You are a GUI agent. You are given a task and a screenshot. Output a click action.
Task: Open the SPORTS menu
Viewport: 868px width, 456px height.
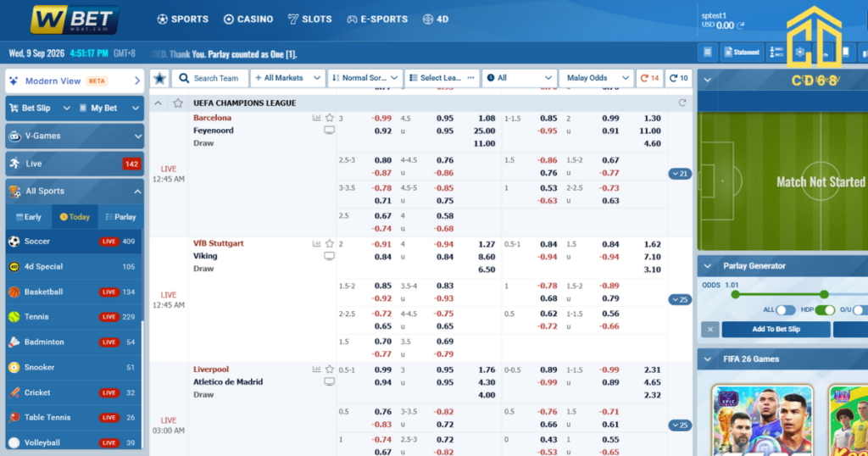coord(183,19)
